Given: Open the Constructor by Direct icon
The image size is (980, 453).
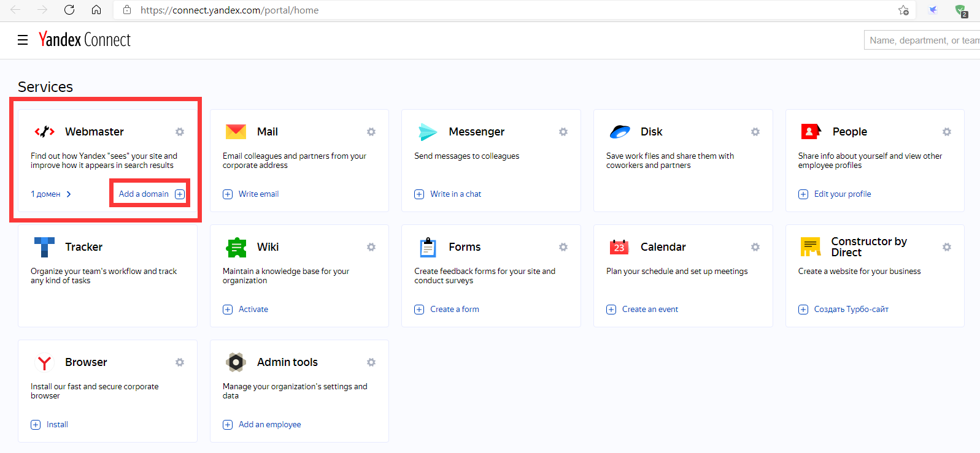Looking at the screenshot, I should (811, 247).
